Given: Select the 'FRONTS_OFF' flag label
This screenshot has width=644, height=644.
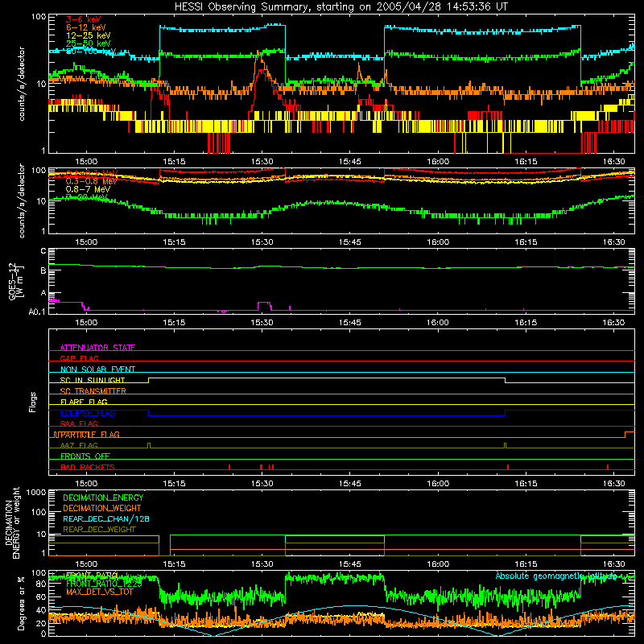Looking at the screenshot, I should coord(85,456).
